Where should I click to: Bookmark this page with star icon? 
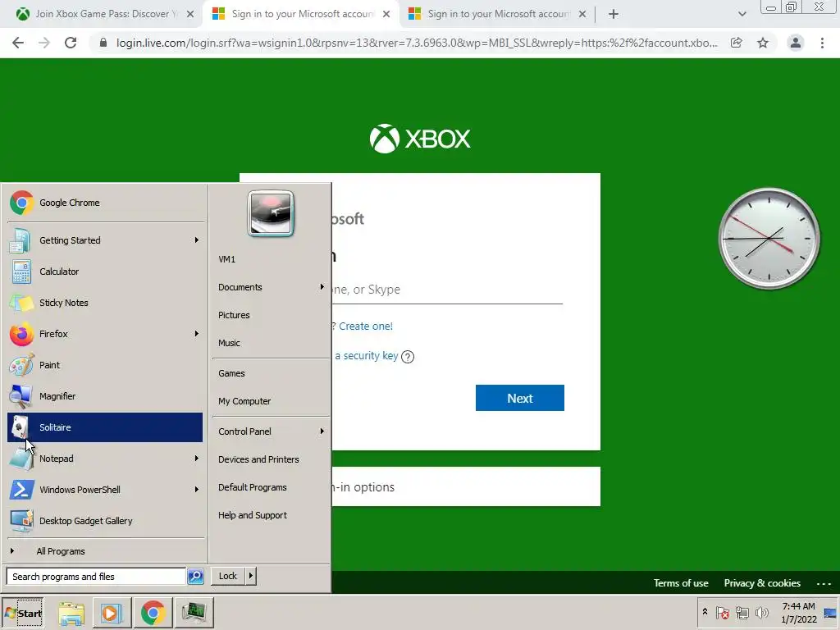tap(763, 43)
